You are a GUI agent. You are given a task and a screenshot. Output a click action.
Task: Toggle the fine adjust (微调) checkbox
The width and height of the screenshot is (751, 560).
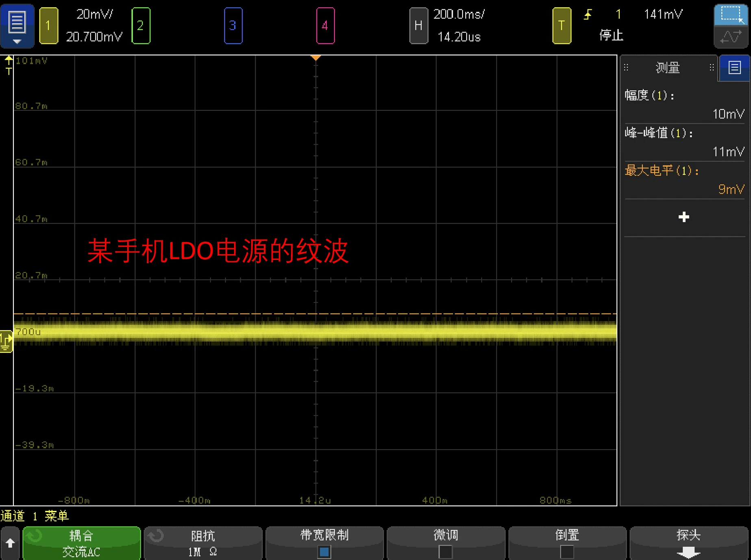445,551
